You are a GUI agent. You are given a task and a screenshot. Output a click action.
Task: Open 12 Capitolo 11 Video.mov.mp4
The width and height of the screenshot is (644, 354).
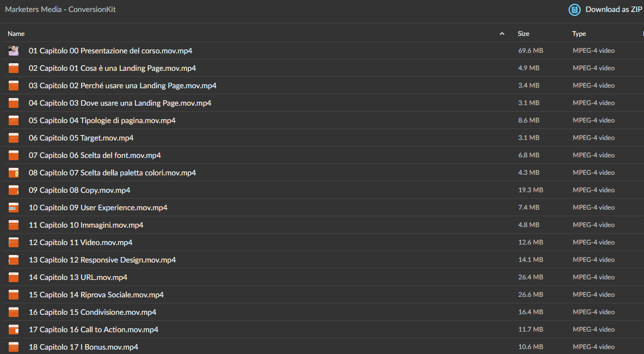point(81,242)
